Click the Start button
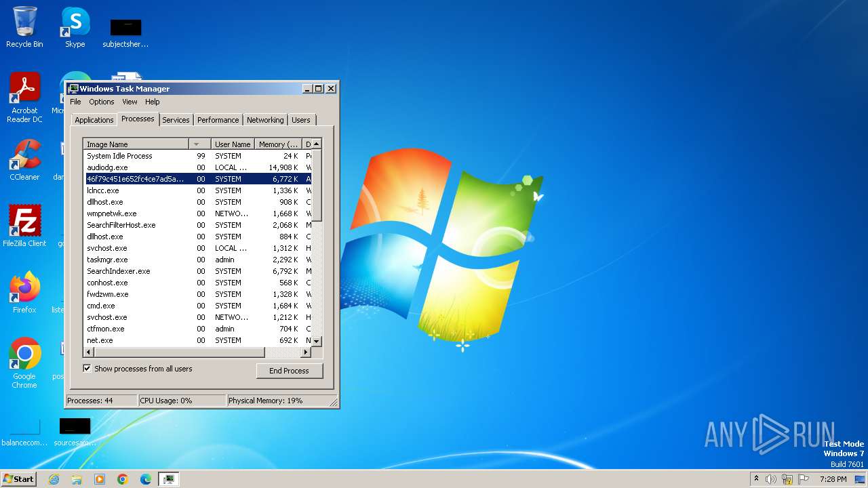The width and height of the screenshot is (868, 488). click(x=19, y=479)
